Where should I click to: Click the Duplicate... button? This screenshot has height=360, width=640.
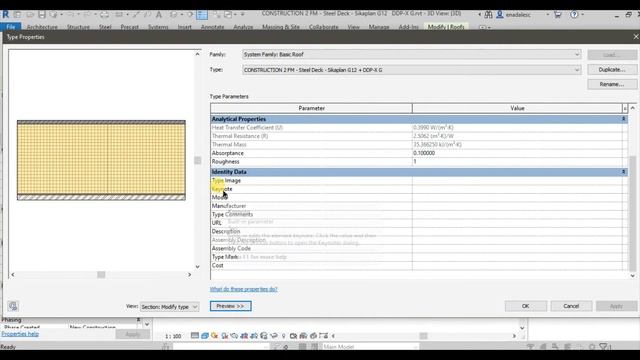[x=612, y=70]
